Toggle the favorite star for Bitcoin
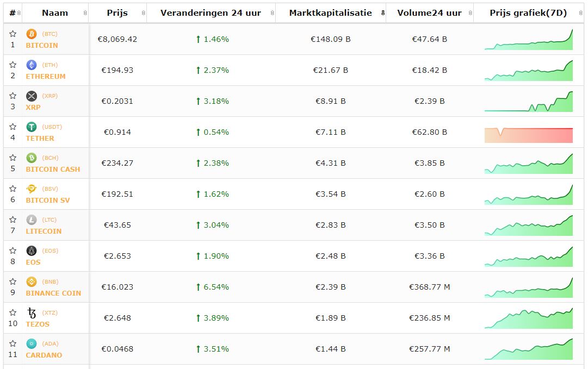588x369 pixels. 13,34
